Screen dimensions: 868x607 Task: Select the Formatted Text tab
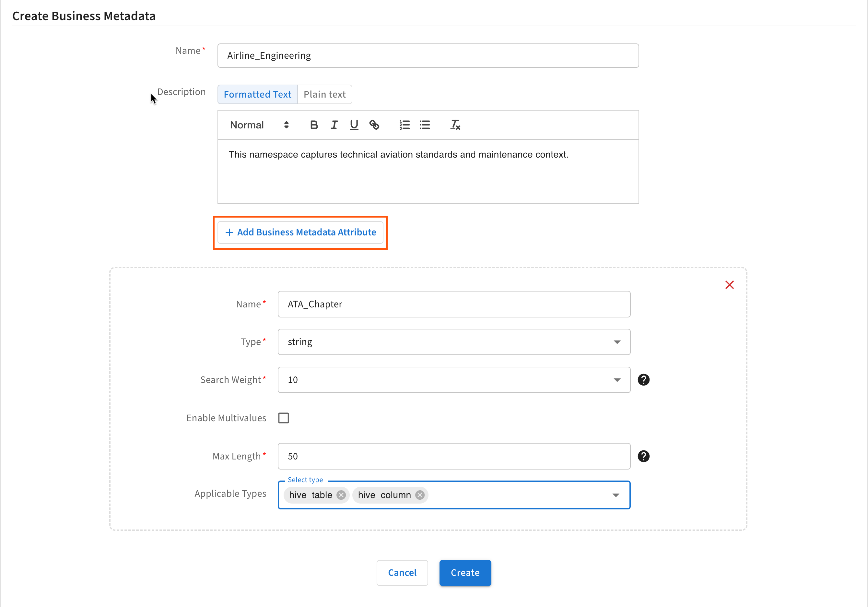[257, 94]
